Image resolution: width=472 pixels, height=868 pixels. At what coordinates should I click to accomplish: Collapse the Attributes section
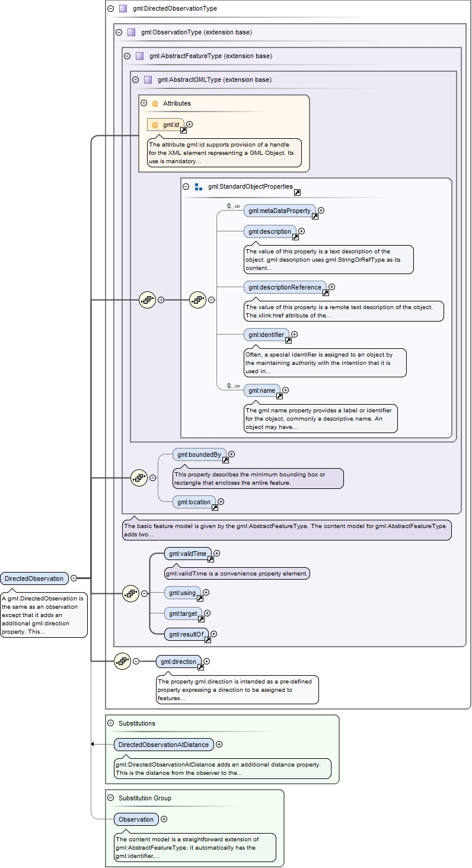(144, 103)
